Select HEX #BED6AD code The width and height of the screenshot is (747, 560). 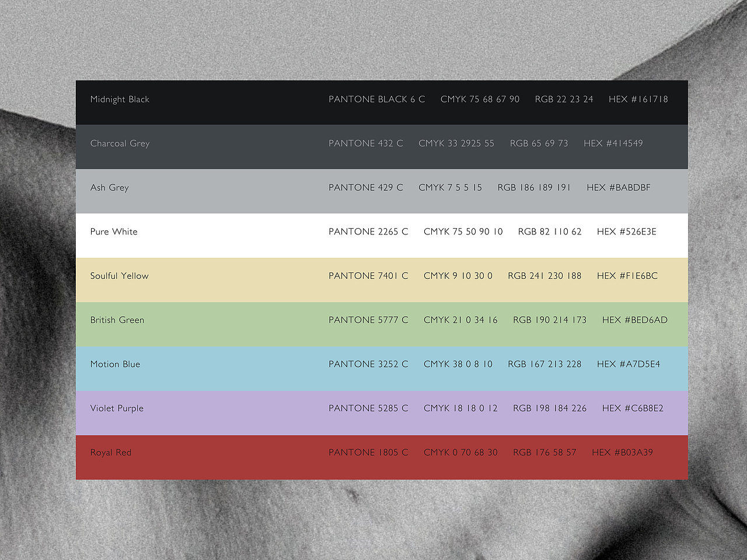point(635,320)
